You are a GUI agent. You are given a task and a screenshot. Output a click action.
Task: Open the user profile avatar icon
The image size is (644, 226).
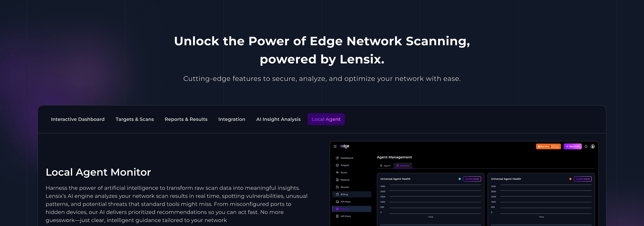pos(593,146)
